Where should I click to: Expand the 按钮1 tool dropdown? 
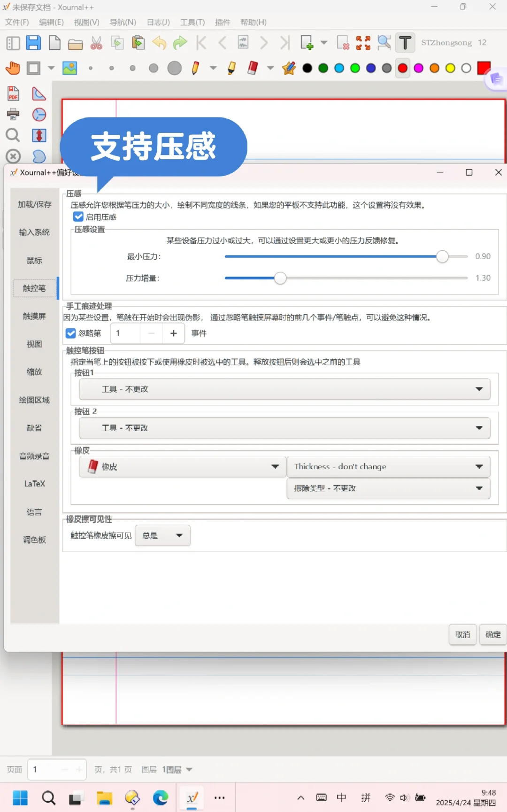point(284,389)
